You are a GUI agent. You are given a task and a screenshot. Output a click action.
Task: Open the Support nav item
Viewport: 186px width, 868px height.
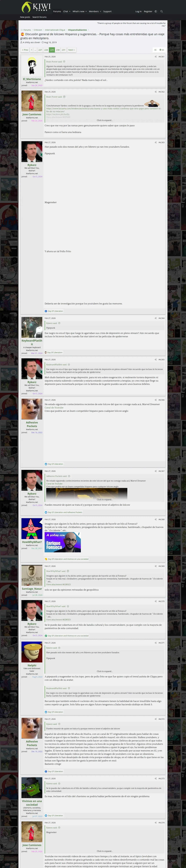pyautogui.click(x=107, y=11)
